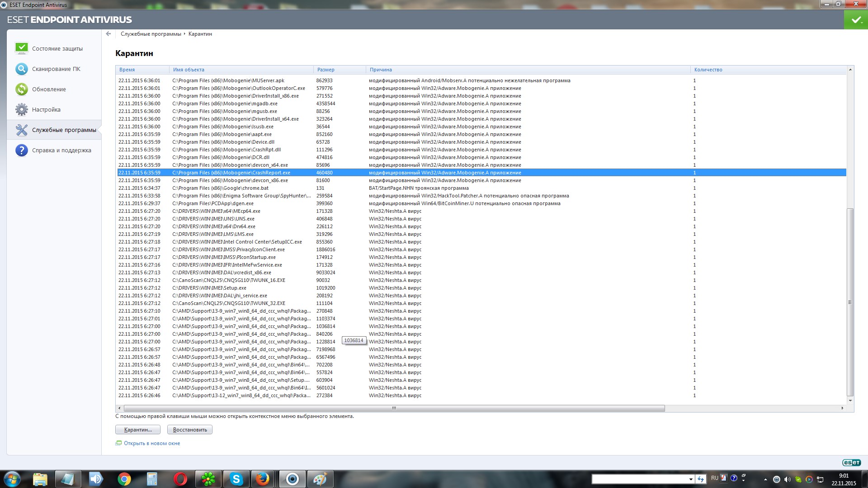The height and width of the screenshot is (488, 868).
Task: Click the ESET logo at bottom right
Action: pos(851,462)
